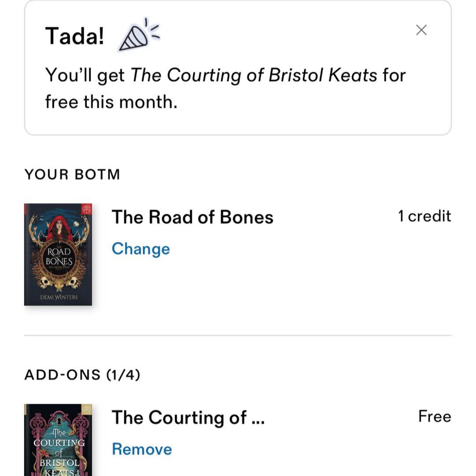Click the badge on Bristol Keats cover

pos(86,409)
